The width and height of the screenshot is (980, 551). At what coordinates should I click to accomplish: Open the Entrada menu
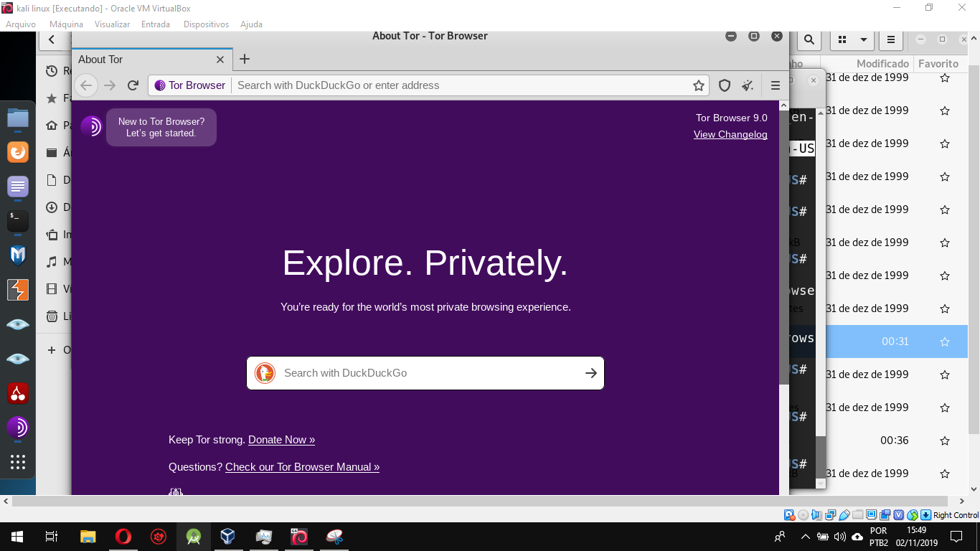click(156, 24)
